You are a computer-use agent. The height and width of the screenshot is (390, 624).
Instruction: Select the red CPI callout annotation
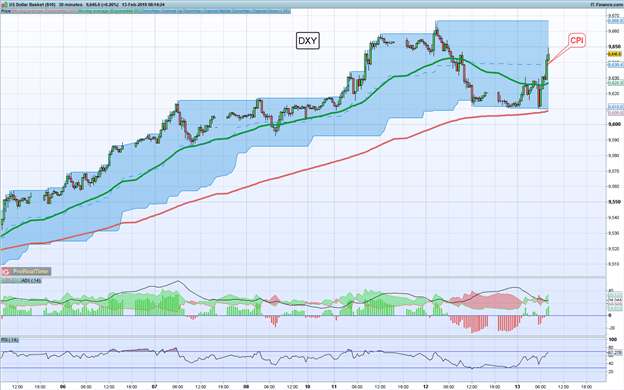click(577, 40)
